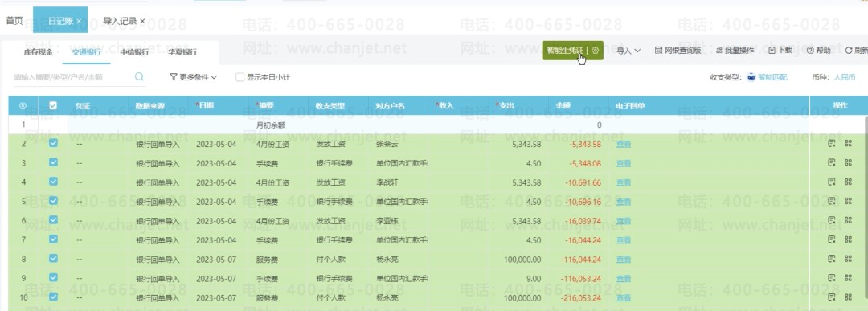Uncheck the row 5 checkbox
868x311 pixels.
coord(53,200)
